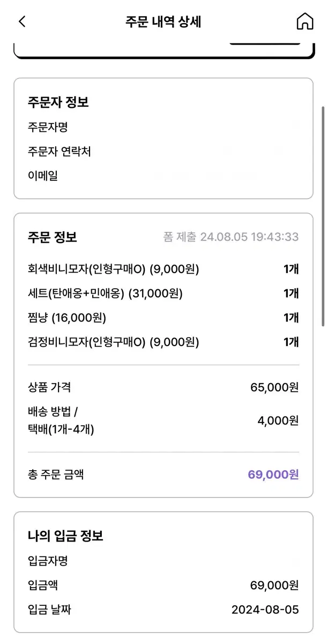Image resolution: width=327 pixels, height=644 pixels.
Task: Select the 입금자명 row
Action: click(x=163, y=561)
